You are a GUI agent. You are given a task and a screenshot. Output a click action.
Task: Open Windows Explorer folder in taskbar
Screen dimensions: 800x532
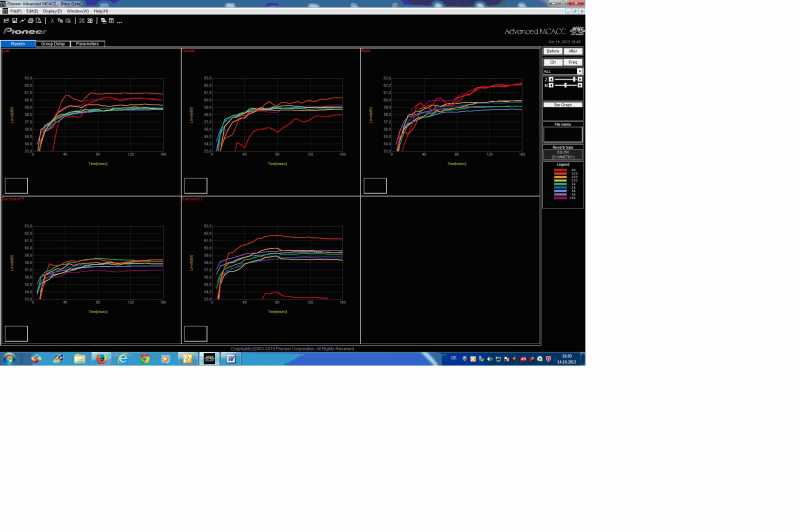(79, 358)
